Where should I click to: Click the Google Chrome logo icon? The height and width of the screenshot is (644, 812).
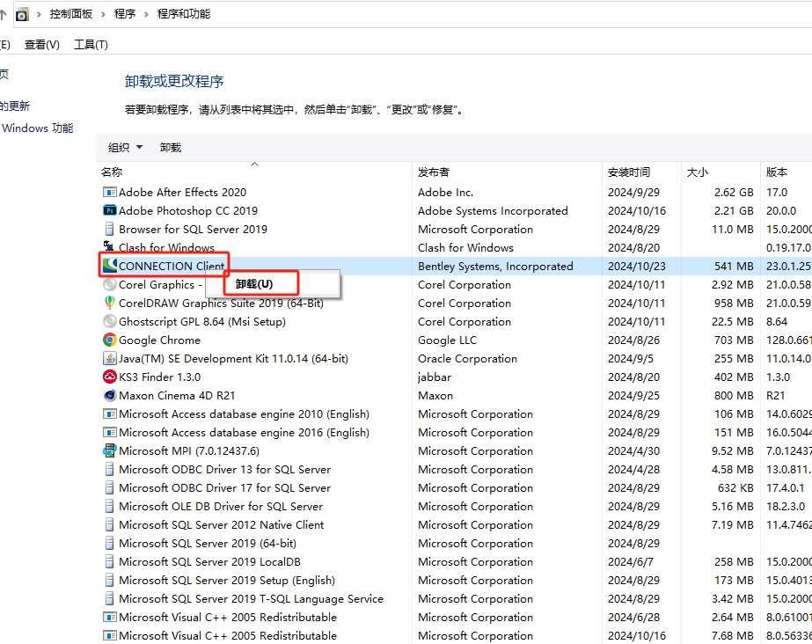pos(110,340)
